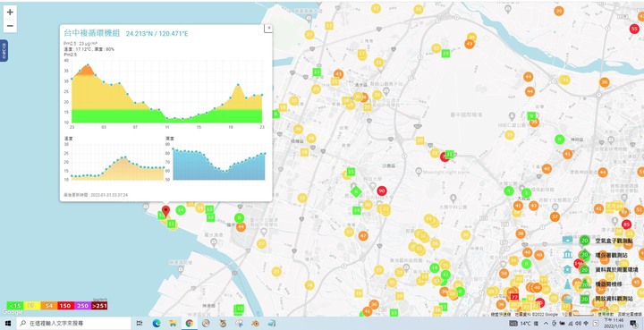Click the dark red >251 color scale swatch

coord(99,306)
